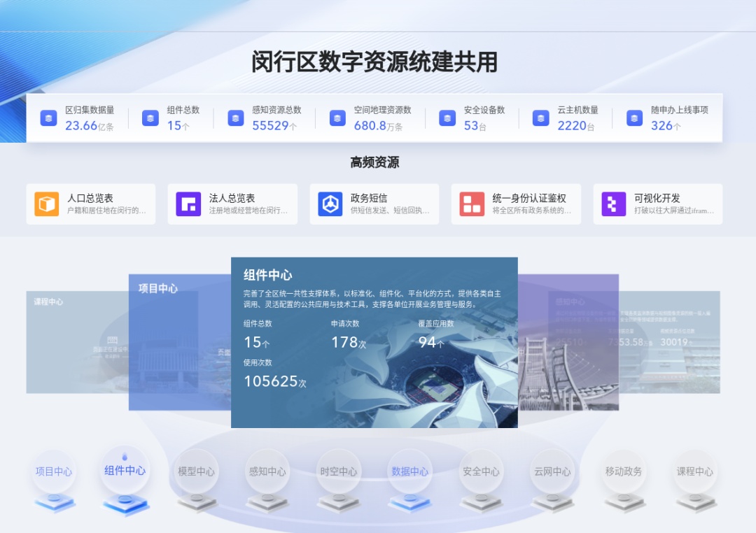Screen dimensions: 756x533
Task: Open the 法人总览表 resource card
Action: point(232,204)
